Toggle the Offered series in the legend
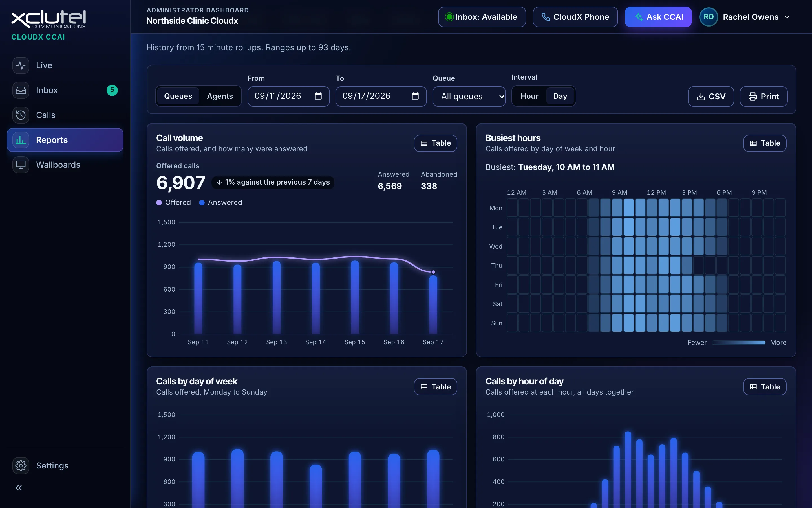 click(173, 202)
